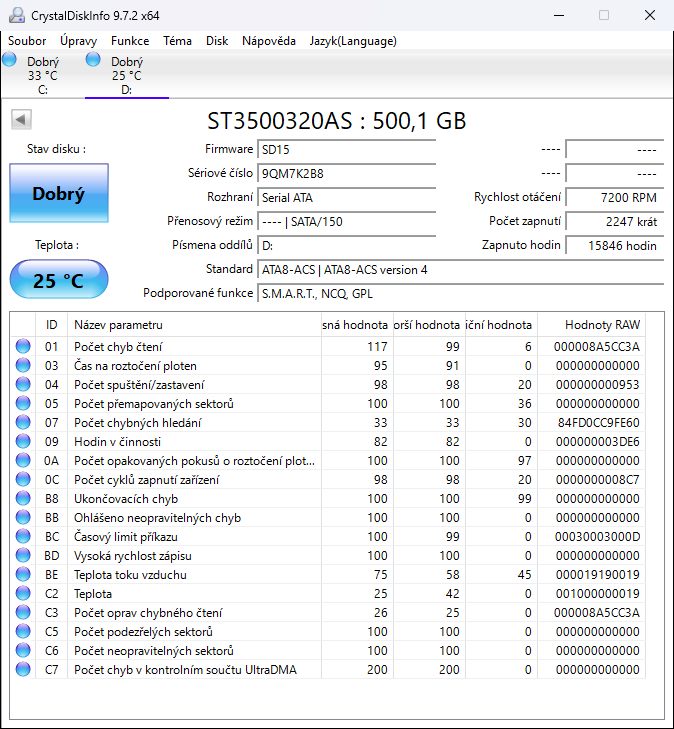Click the blue status orb above D: drive
Viewport: 674px width, 729px height.
click(93, 60)
